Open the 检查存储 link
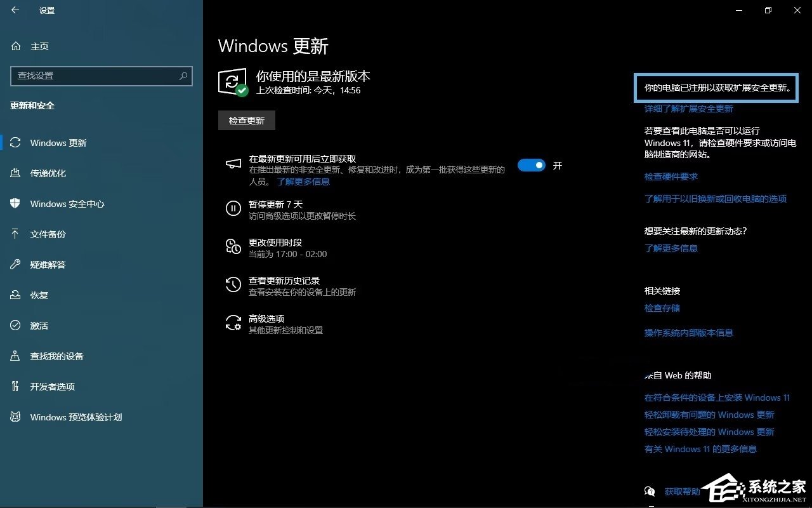 pos(662,308)
